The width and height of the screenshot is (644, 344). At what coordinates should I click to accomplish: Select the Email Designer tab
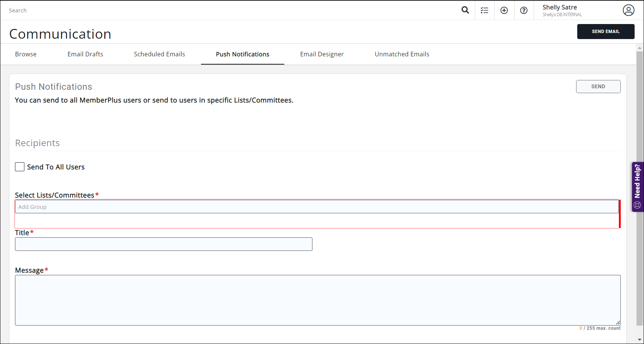pos(322,54)
